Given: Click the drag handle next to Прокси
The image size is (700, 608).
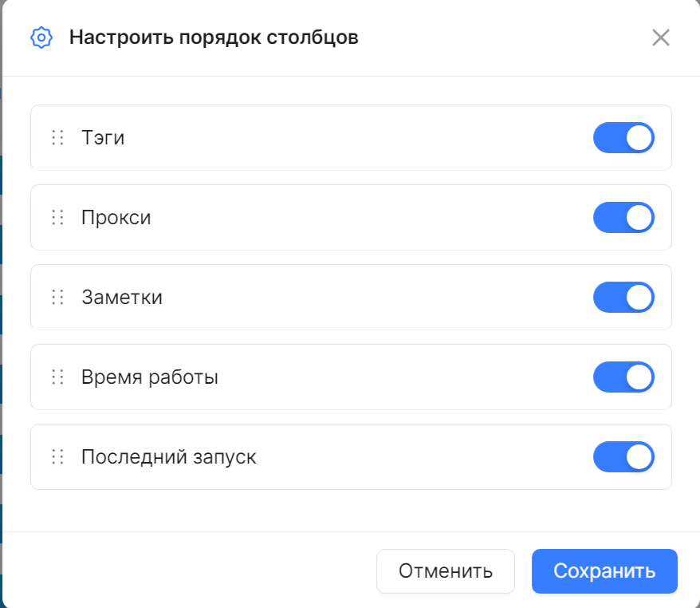Looking at the screenshot, I should click(57, 218).
